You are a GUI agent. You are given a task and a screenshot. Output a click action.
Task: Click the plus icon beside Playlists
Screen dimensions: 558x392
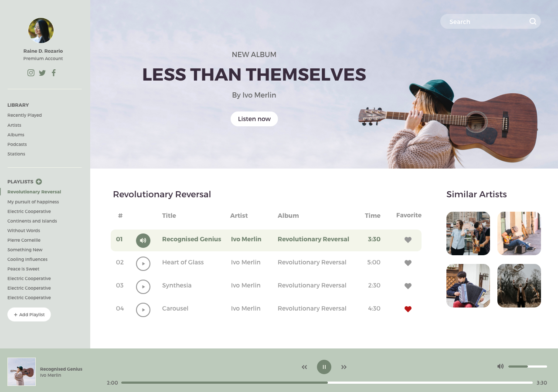pyautogui.click(x=39, y=182)
